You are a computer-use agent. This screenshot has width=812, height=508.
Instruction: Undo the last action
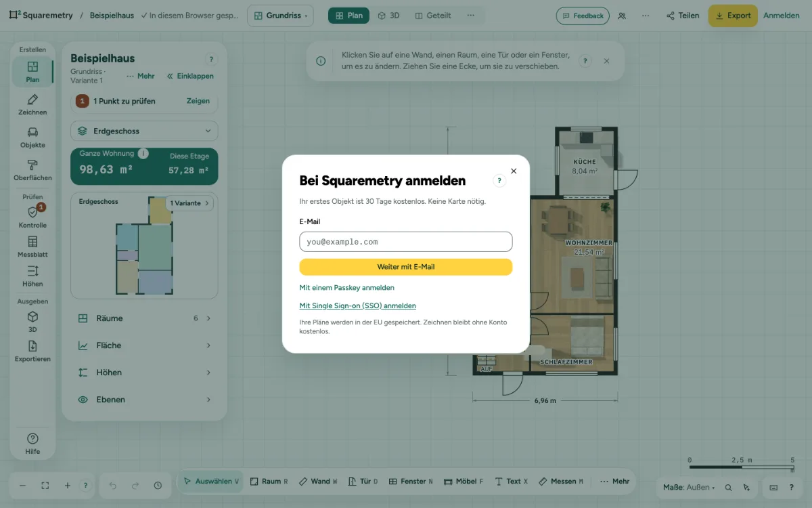click(113, 486)
